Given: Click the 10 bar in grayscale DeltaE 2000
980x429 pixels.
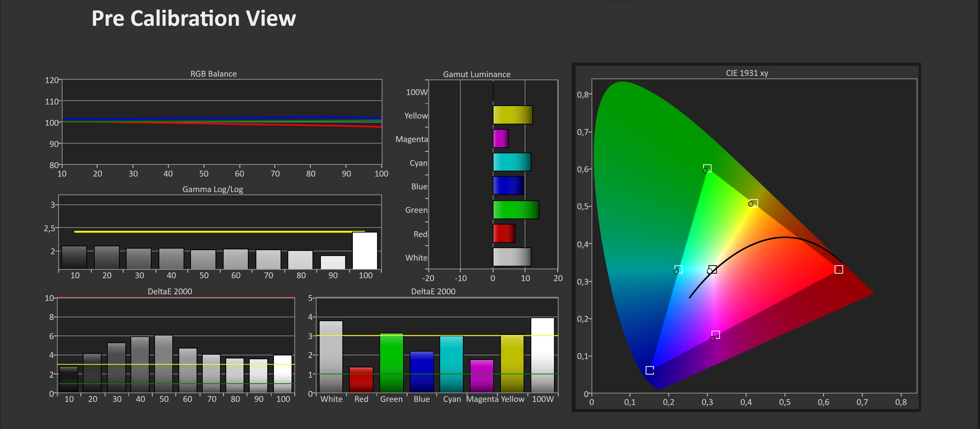Looking at the screenshot, I should [x=69, y=379].
